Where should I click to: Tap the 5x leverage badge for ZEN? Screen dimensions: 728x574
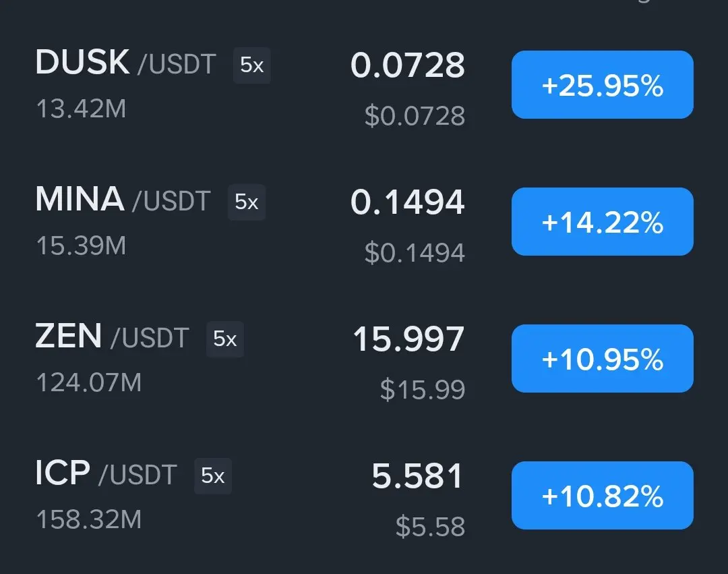tap(224, 339)
